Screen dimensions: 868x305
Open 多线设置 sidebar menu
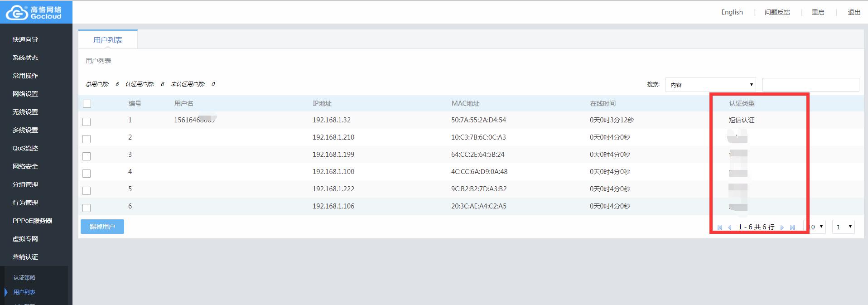pyautogui.click(x=25, y=130)
